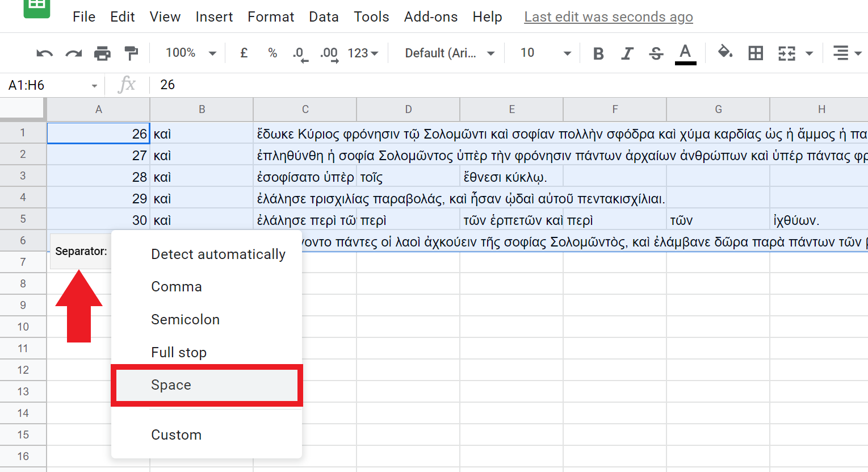
Task: Toggle bold formatting
Action: tap(598, 53)
